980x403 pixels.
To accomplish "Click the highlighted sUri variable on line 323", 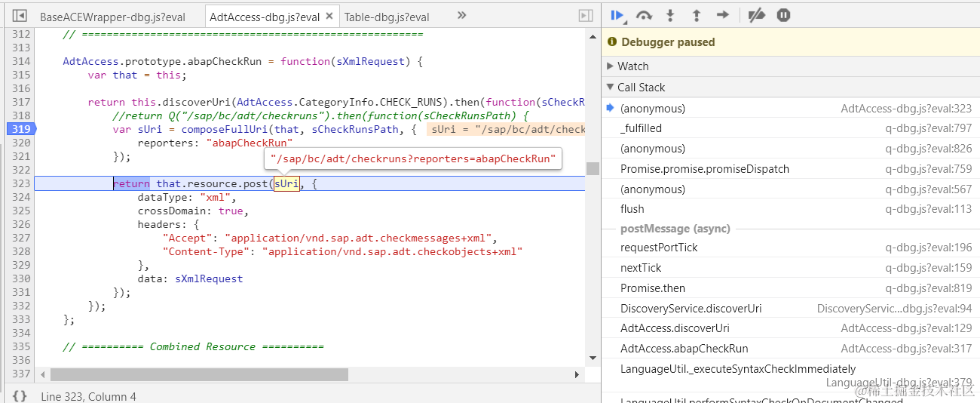I will [x=286, y=183].
